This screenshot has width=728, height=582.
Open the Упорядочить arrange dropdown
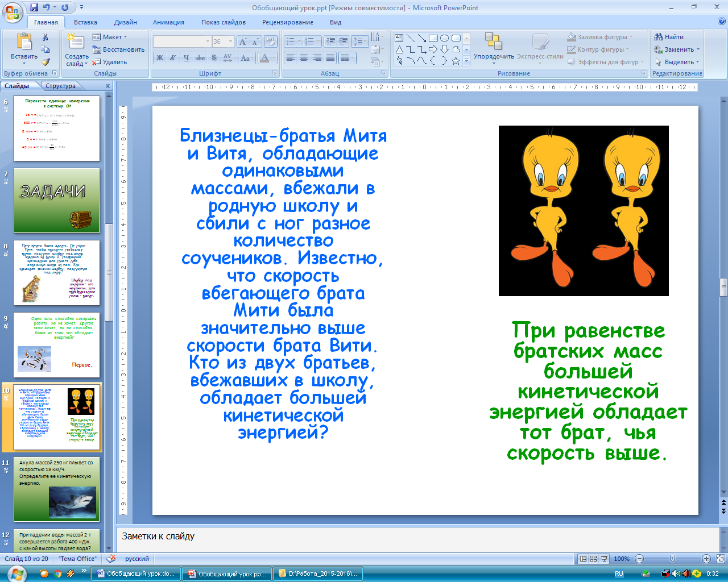click(x=494, y=48)
